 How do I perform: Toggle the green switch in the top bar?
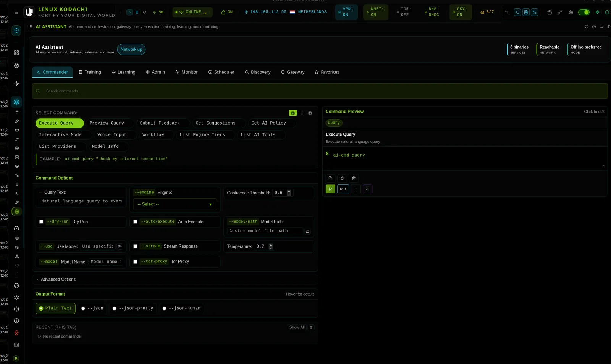584,12
